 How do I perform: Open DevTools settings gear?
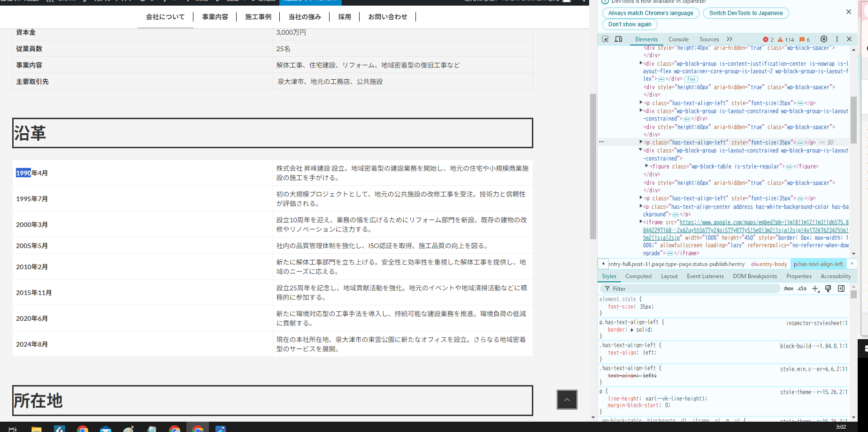point(824,39)
